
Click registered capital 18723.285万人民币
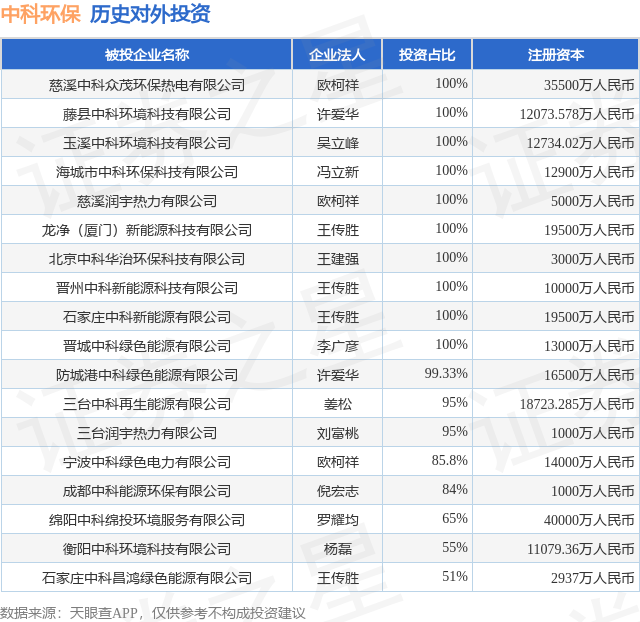(x=577, y=404)
